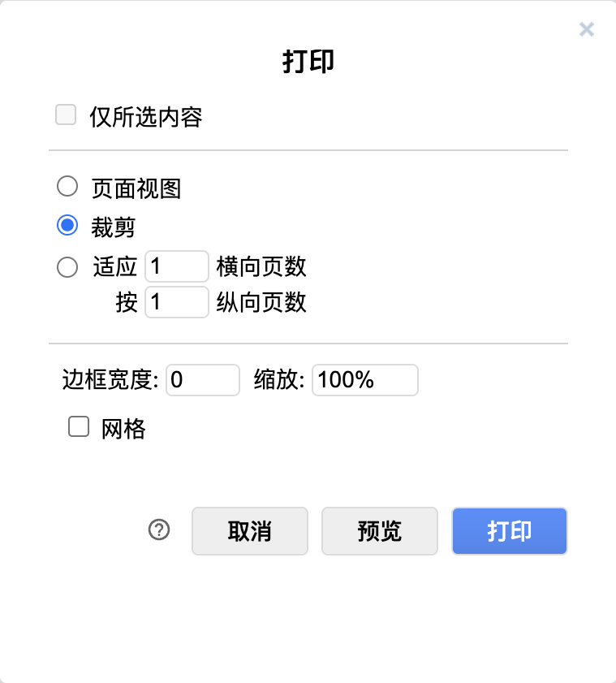Click the help question mark icon
Screen dimensions: 616x683
click(x=159, y=530)
